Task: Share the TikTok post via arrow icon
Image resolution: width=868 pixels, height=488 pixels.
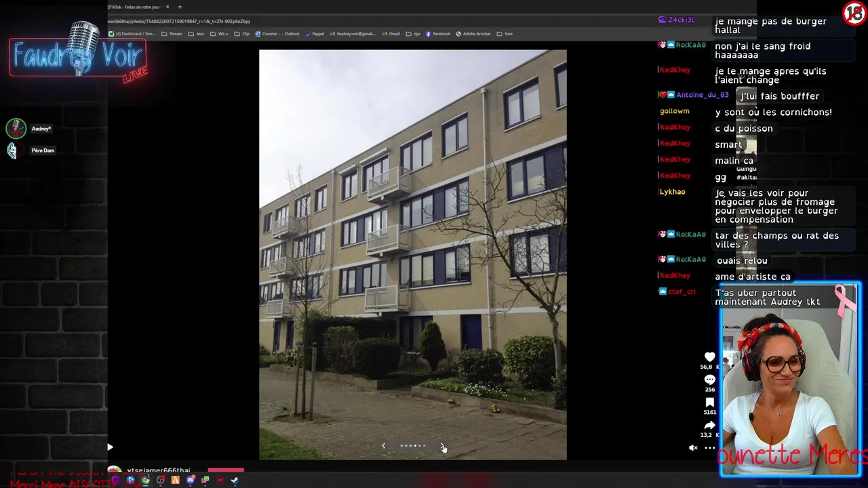Action: pyautogui.click(x=709, y=425)
